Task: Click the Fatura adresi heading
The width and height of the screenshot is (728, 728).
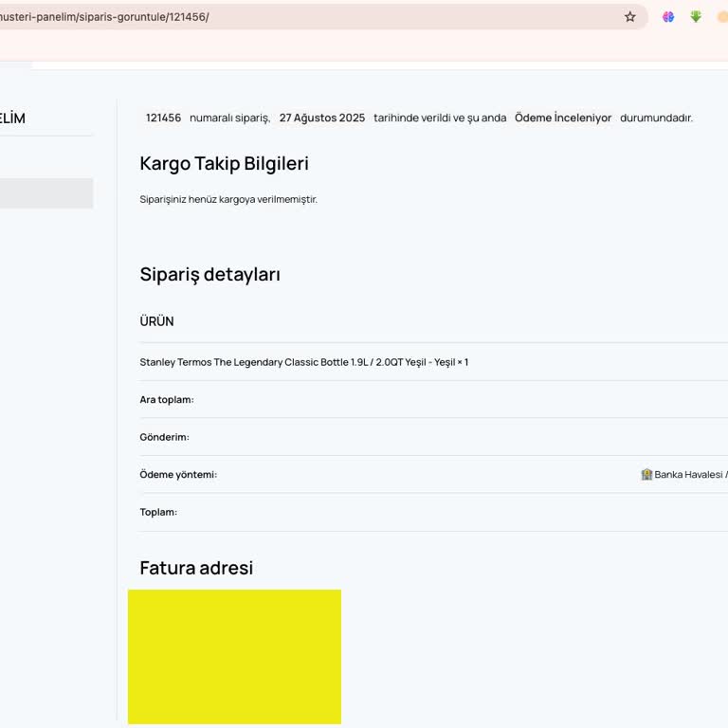Action: tap(196, 568)
